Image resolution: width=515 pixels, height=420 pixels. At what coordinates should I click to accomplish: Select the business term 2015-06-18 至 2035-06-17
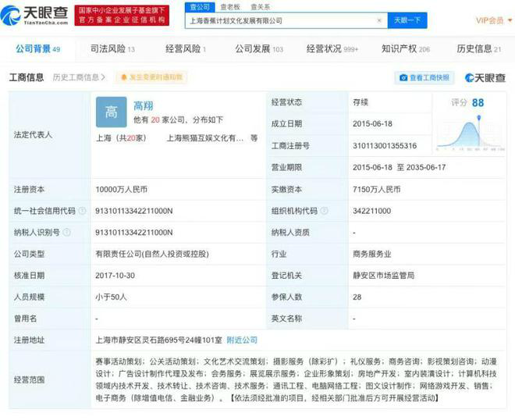[399, 167]
